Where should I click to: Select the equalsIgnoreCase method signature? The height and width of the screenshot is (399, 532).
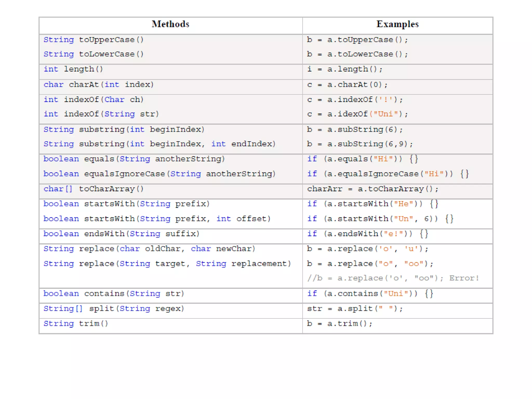159,174
